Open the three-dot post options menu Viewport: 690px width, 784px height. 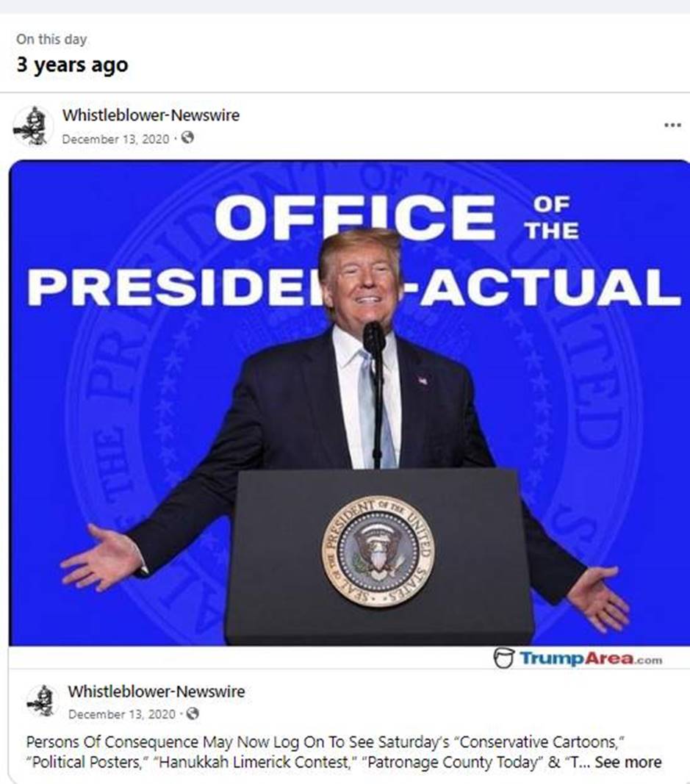click(x=672, y=125)
